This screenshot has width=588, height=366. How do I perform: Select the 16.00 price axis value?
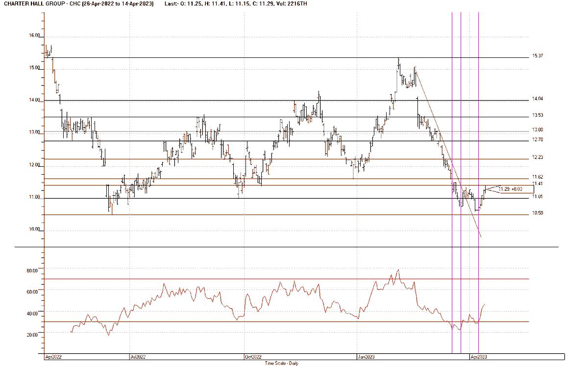click(x=35, y=36)
